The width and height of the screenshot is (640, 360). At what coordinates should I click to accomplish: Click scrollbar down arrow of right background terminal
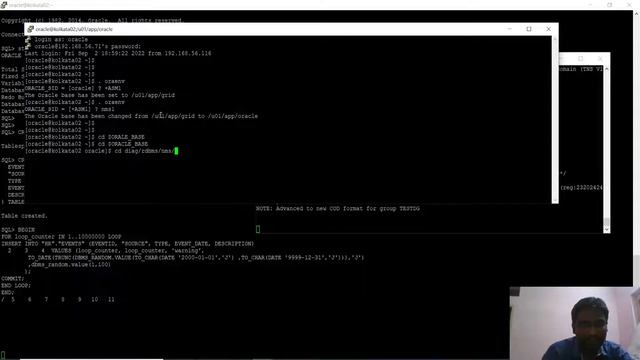click(x=607, y=230)
